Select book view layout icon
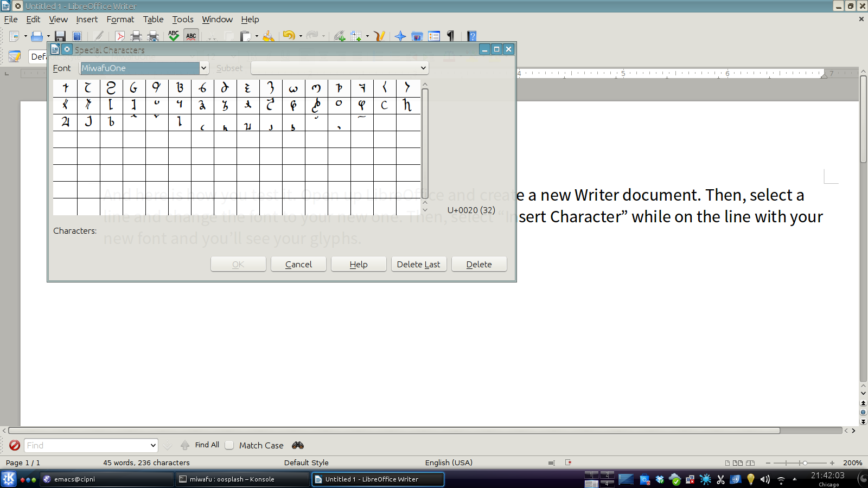The height and width of the screenshot is (488, 868). pos(750,463)
